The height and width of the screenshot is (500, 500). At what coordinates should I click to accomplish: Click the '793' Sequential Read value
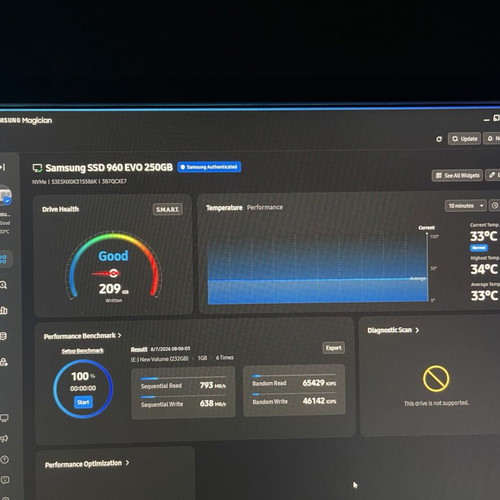coord(207,385)
